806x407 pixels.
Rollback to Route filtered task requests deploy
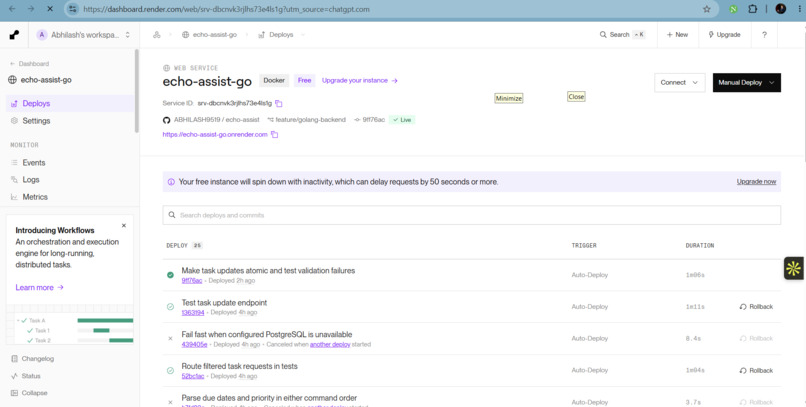click(x=756, y=371)
